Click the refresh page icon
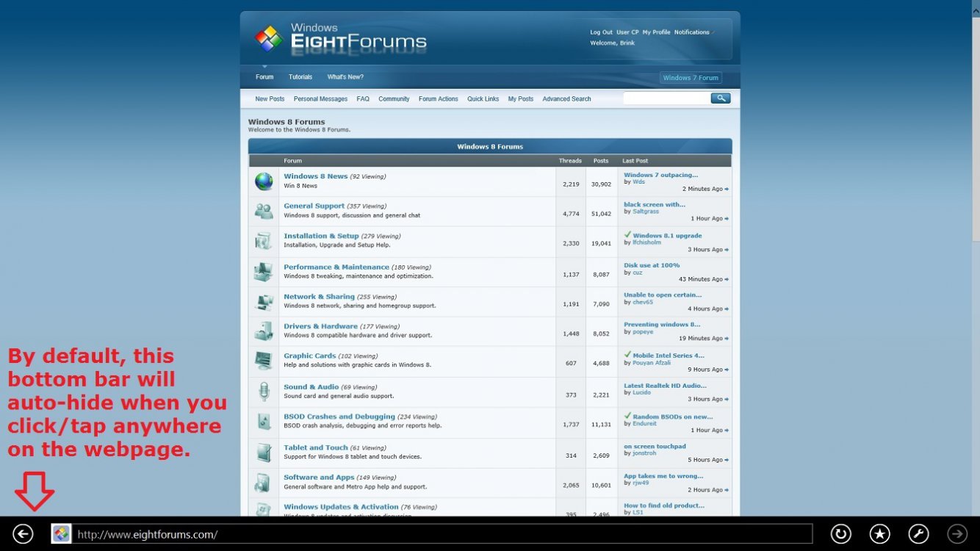This screenshot has height=551, width=980. click(x=841, y=534)
